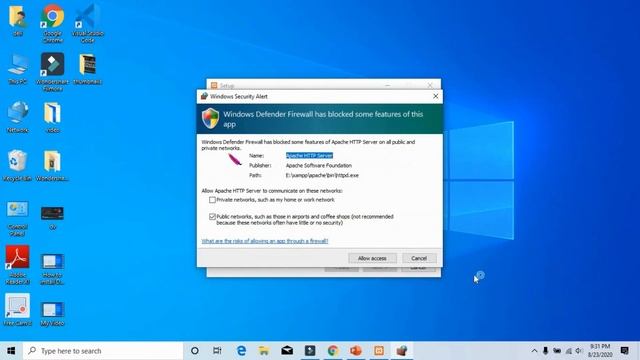Image resolution: width=640 pixels, height=360 pixels.
Task: Click the Windows Defender shield icon
Action: (x=211, y=118)
